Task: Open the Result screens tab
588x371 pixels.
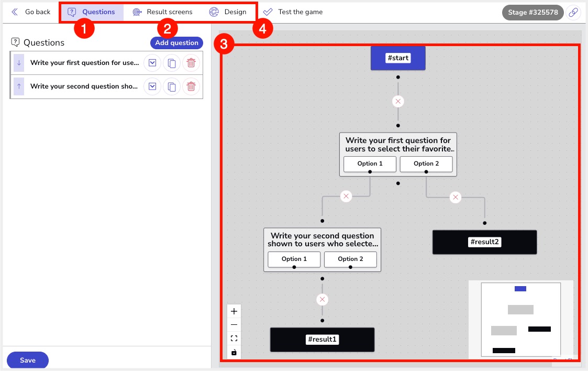Action: (162, 12)
